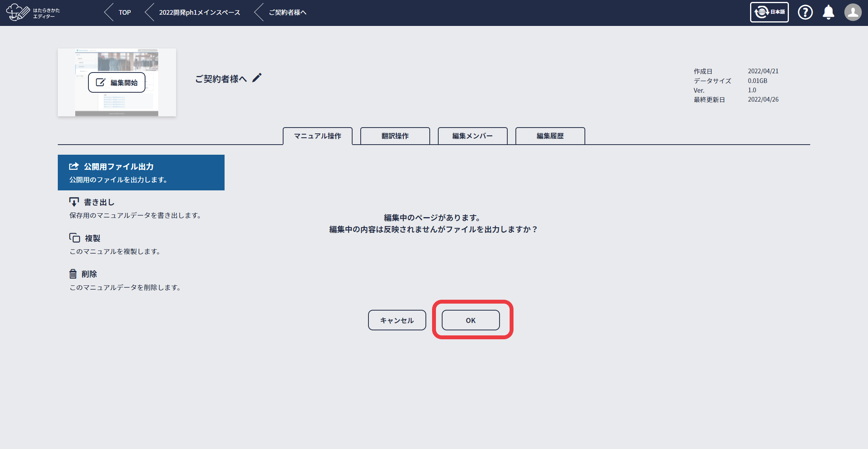Image resolution: width=868 pixels, height=449 pixels.
Task: Click the pencil icon beside the manual title
Action: coord(257,78)
